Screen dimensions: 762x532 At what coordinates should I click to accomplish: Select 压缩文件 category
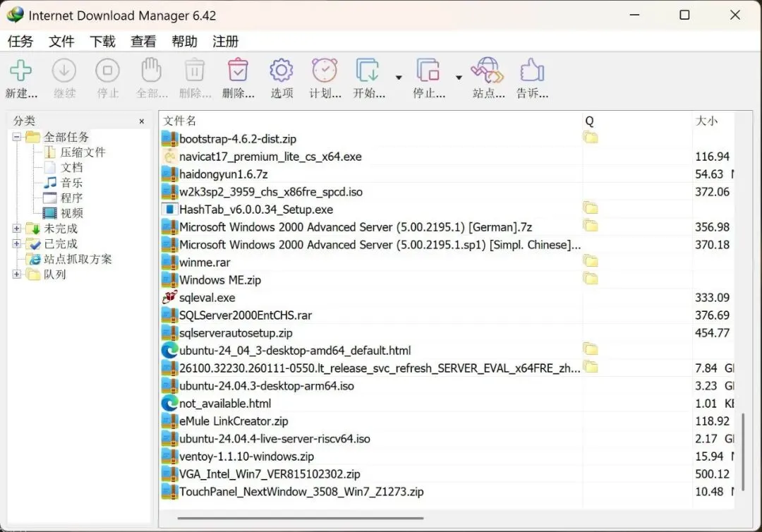(83, 152)
